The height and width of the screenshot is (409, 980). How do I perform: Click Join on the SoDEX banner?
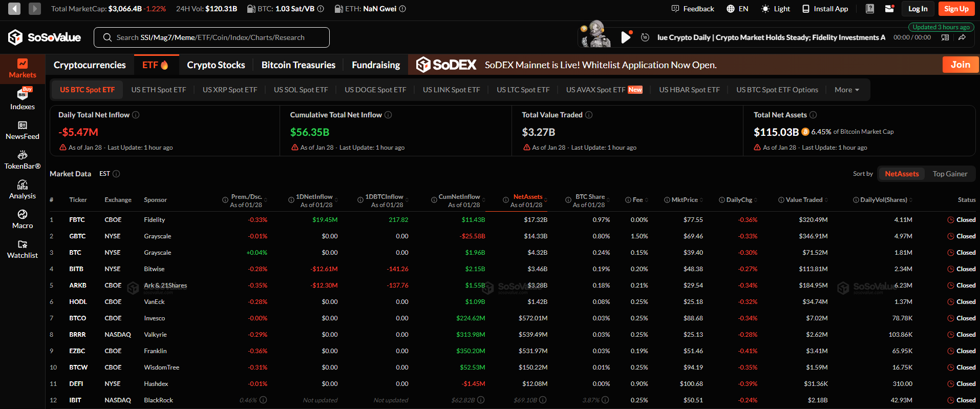pyautogui.click(x=960, y=65)
